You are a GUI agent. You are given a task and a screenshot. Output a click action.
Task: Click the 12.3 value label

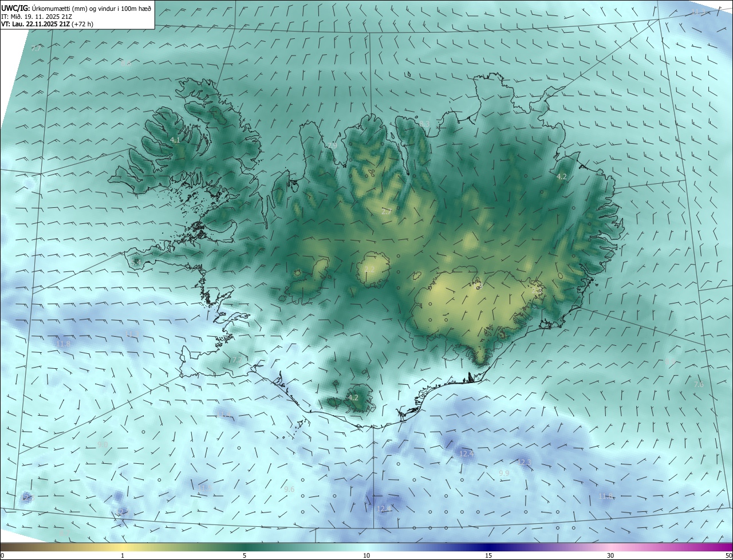coord(525,462)
